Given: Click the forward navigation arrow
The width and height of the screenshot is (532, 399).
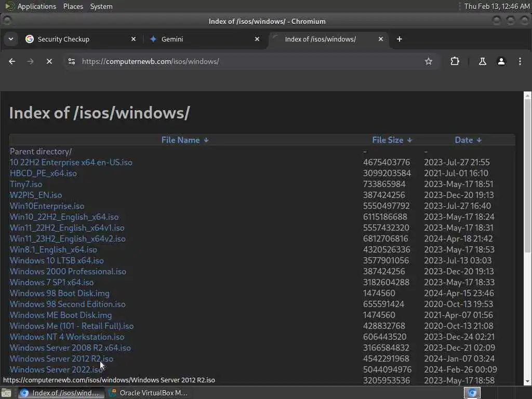Looking at the screenshot, I should (30, 61).
